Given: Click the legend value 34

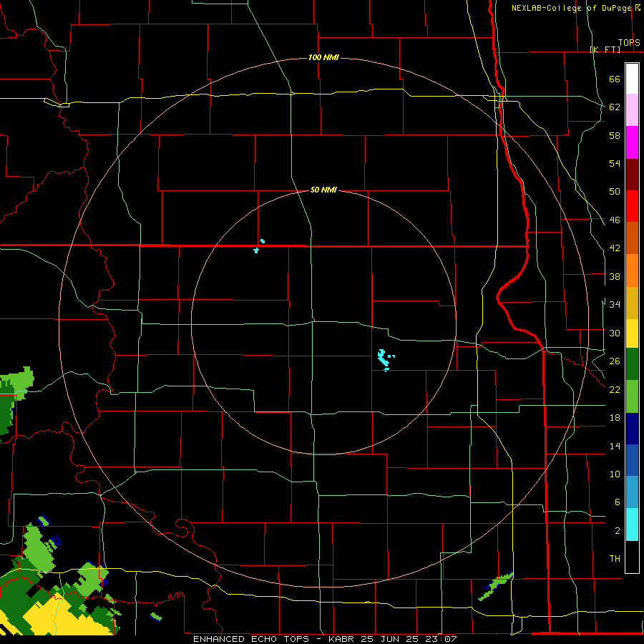Looking at the screenshot, I should (615, 305).
